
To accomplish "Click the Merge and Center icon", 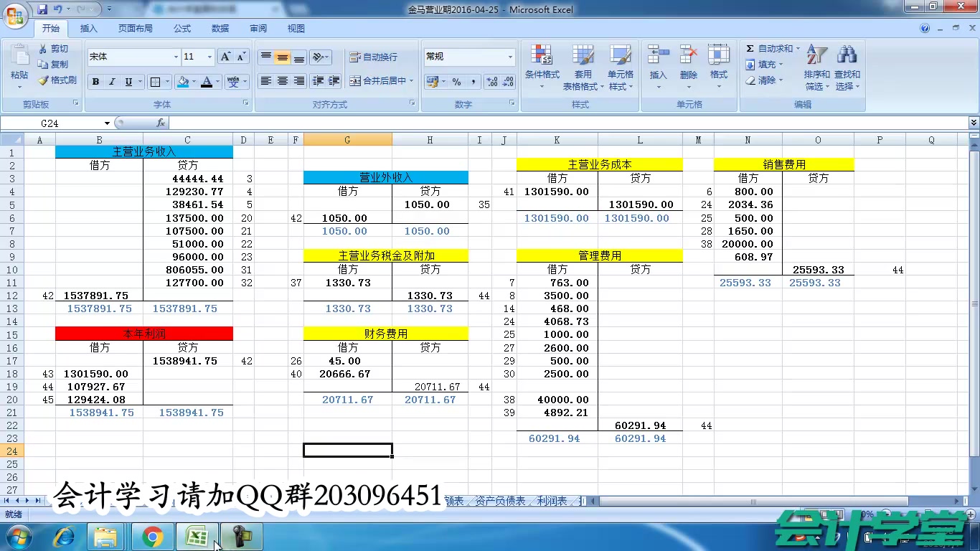I will click(x=355, y=81).
